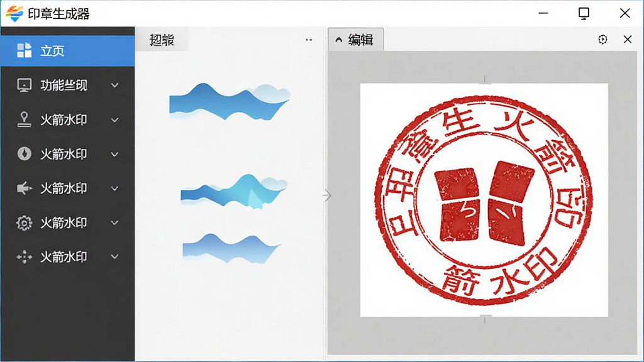Maximize the 印章生成器 window

coord(584,13)
